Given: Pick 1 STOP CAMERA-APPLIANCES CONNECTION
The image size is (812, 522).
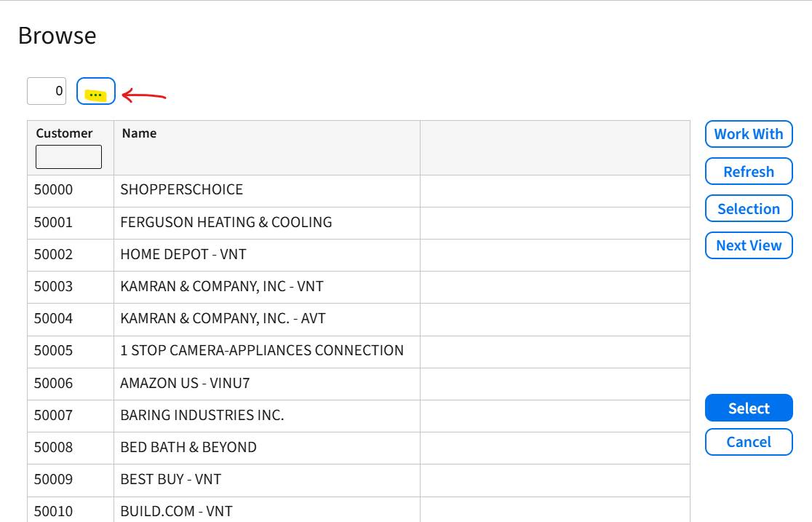Looking at the screenshot, I should (261, 351).
